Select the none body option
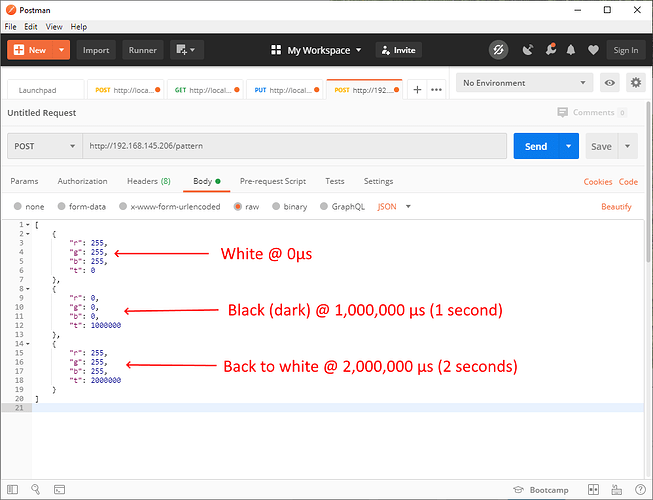 point(29,206)
